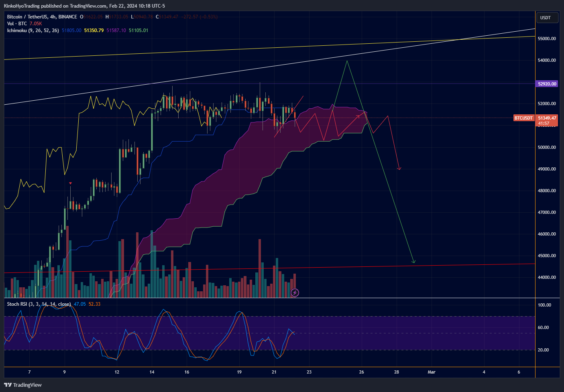
Task: Select the Stoch RSI indicator legend
Action: (39, 304)
